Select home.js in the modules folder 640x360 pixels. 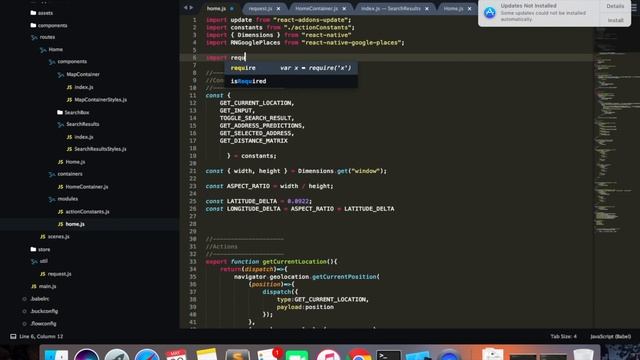[71, 224]
